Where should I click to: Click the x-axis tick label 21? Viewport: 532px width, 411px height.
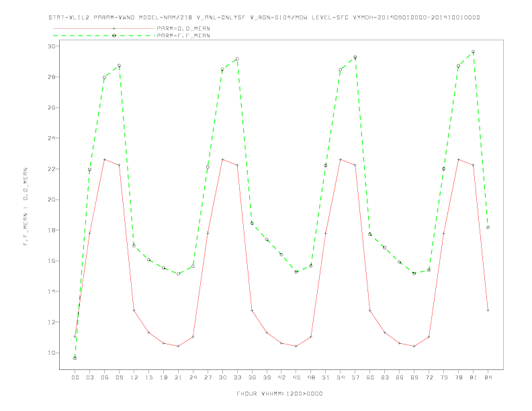click(x=178, y=377)
